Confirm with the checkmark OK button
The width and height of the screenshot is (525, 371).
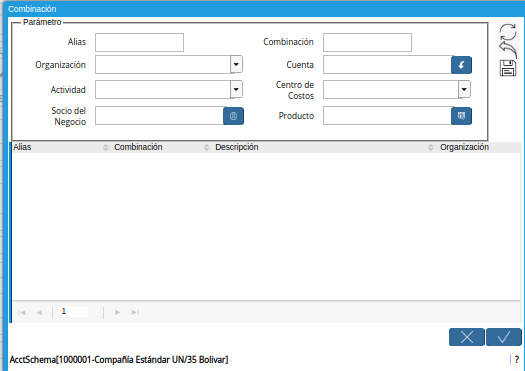pos(504,337)
